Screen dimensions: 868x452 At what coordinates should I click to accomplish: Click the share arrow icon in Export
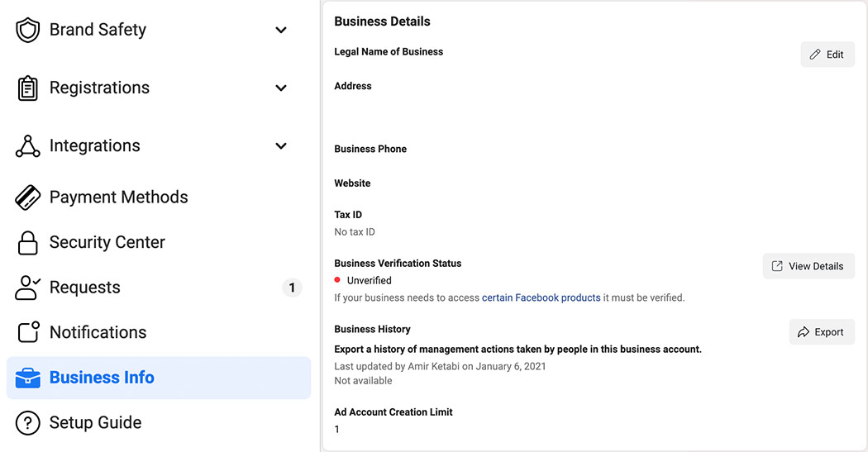point(804,332)
